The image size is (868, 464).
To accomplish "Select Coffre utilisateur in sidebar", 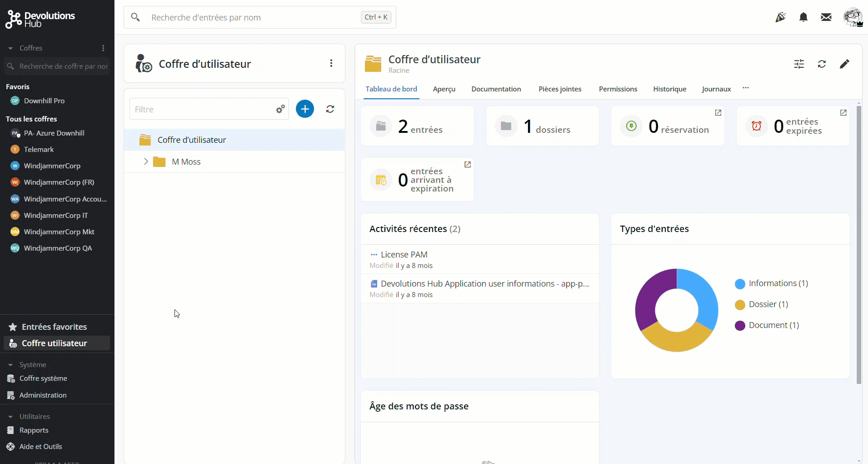I will [57, 343].
